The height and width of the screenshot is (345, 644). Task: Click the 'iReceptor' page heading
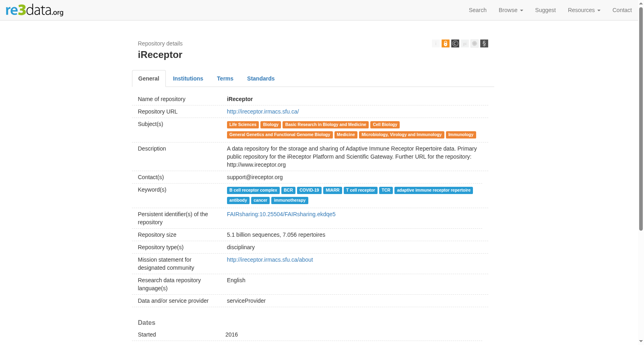[160, 55]
